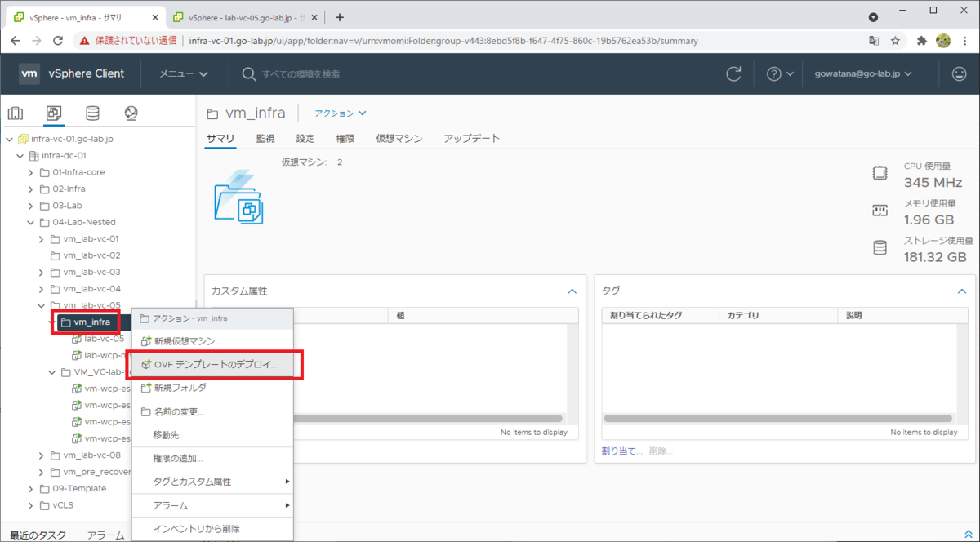
Task: Open the Google Translate page icon
Action: [874, 40]
